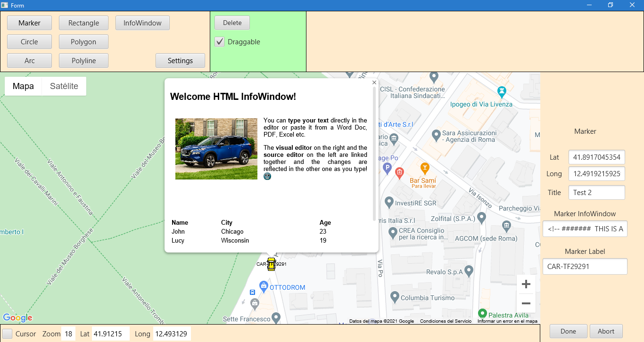Image resolution: width=644 pixels, height=342 pixels.
Task: Click the blue car photo in InfoWindow
Action: pos(216,149)
